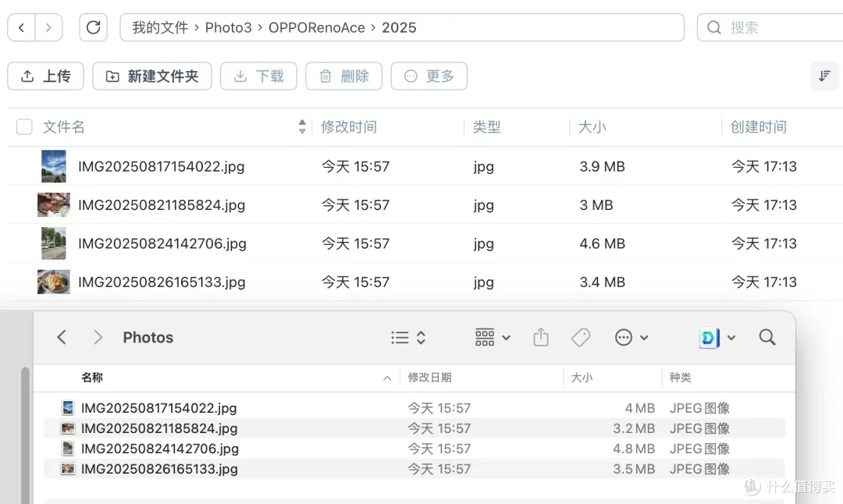Image resolution: width=843 pixels, height=504 pixels.
Task: Sort Finder list by 种类 column
Action: 680,378
